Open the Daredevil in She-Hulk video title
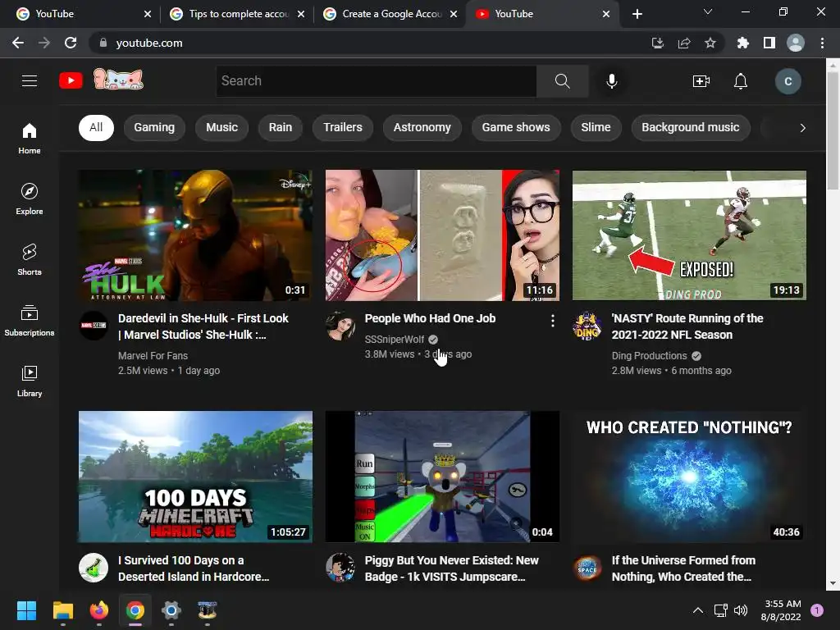840x630 pixels. 203,326
